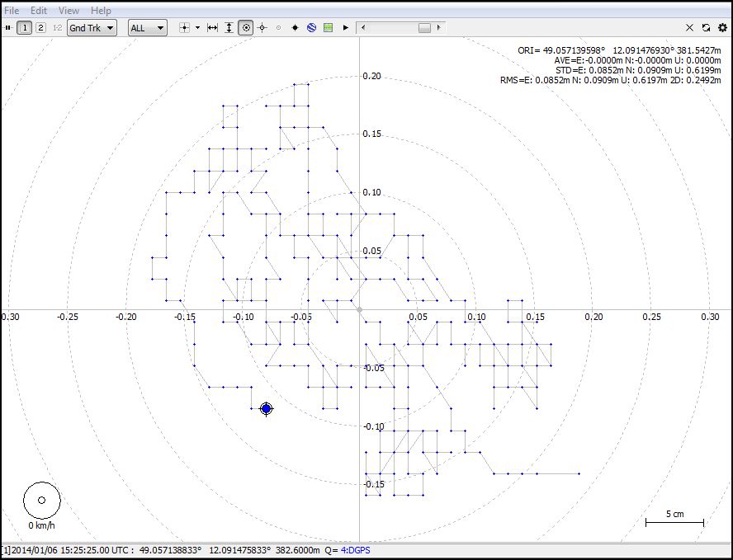Toggle the center-on-position circle button
Viewport: 733px width, 560px height.
pyautogui.click(x=246, y=28)
